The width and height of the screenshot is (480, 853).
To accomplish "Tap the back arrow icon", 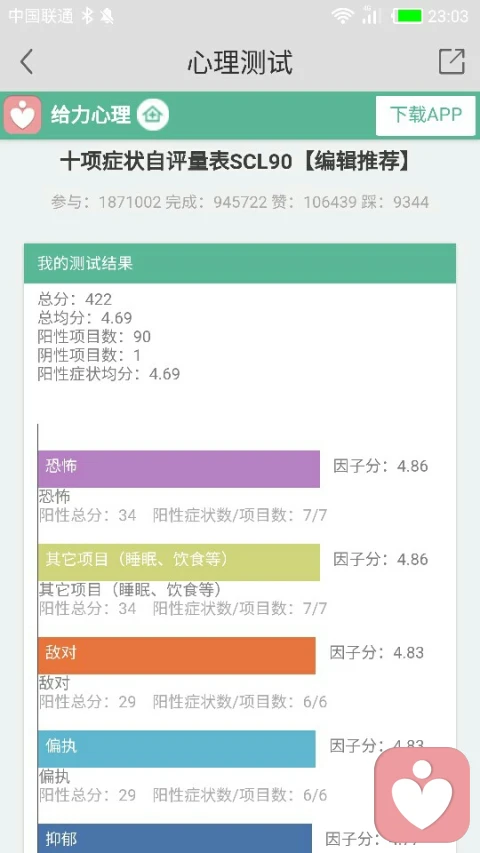I will 27,61.
